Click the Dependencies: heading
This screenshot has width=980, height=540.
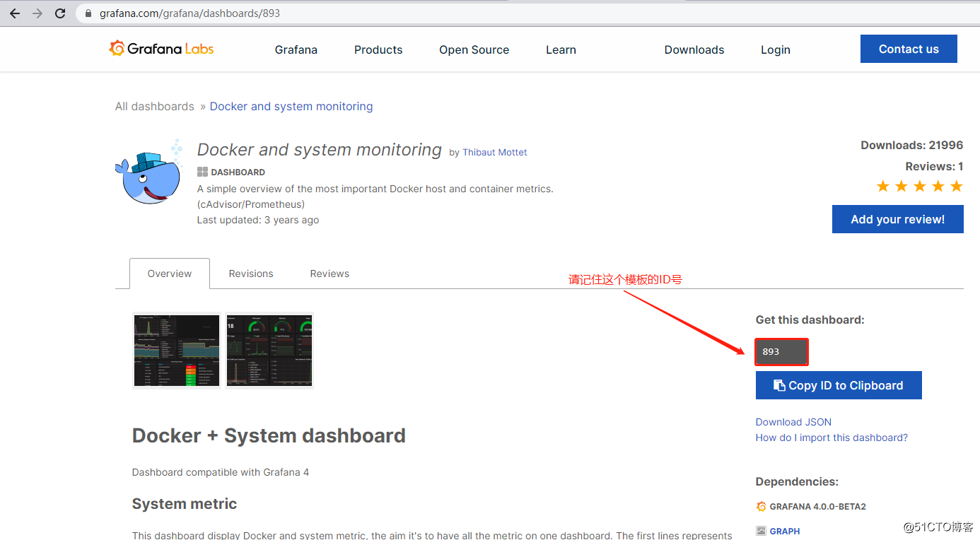coord(797,481)
